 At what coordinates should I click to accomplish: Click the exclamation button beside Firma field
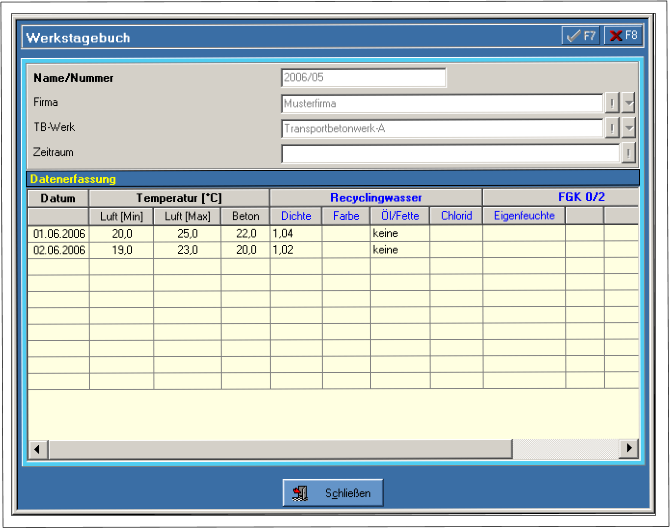(x=611, y=102)
